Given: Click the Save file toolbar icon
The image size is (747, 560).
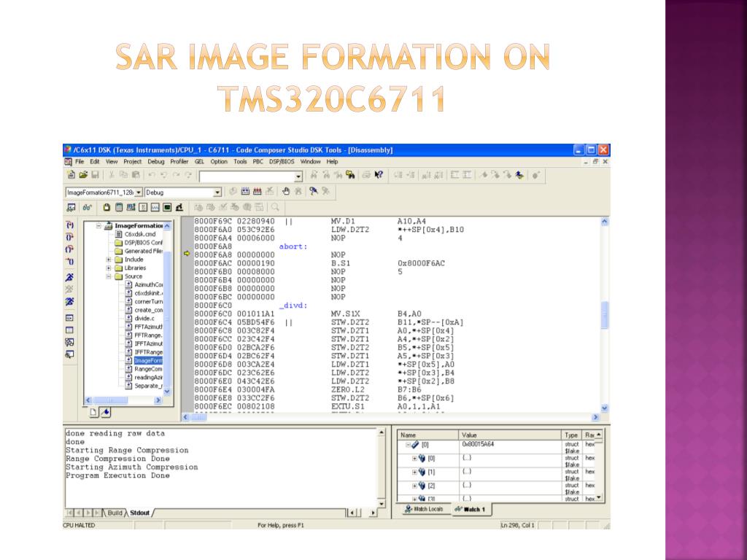Looking at the screenshot, I should pyautogui.click(x=96, y=175).
